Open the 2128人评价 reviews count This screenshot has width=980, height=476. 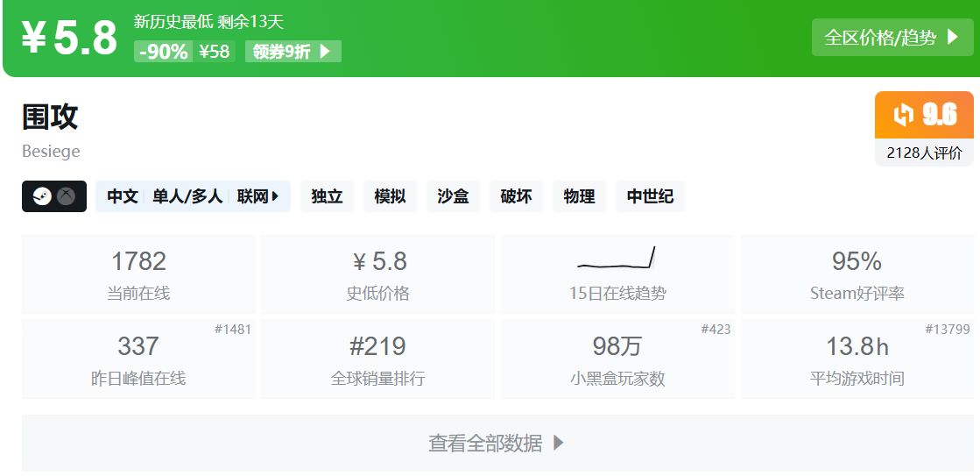[924, 153]
